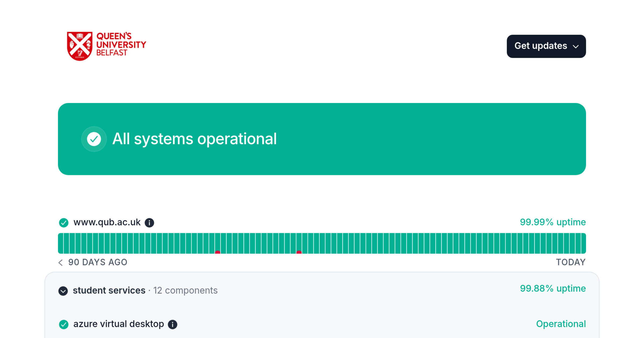644x338 pixels.
Task: Click first red incident marker on uptime bar
Action: coord(218,252)
